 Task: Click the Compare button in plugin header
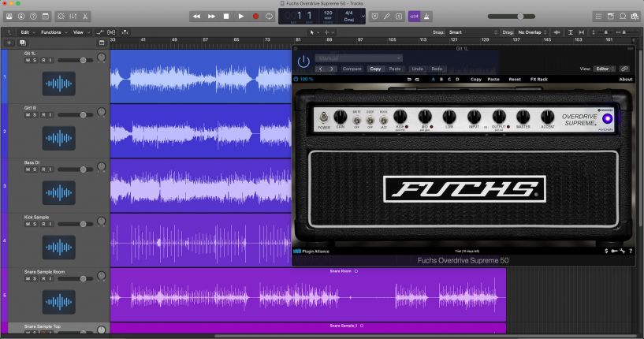click(352, 69)
